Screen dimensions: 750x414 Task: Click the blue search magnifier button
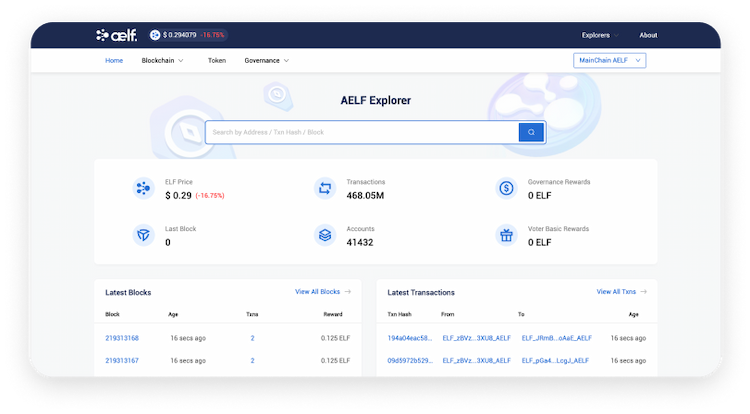pos(531,132)
